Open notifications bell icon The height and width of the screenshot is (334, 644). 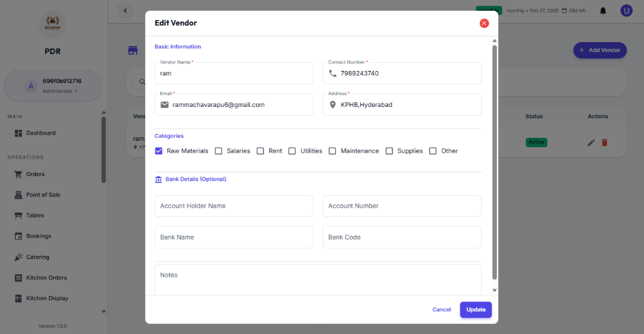[x=603, y=11]
